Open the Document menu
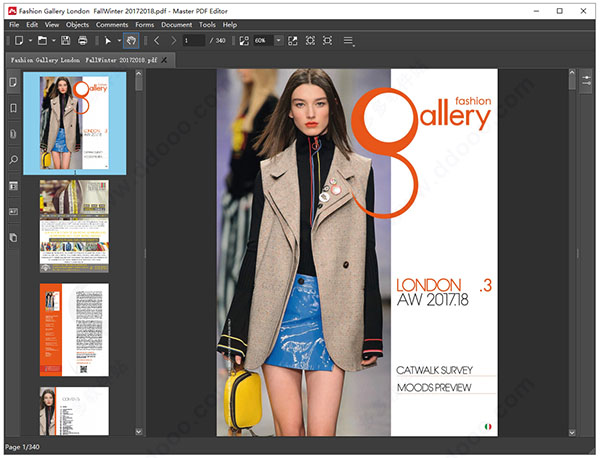The image size is (600, 458). [176, 25]
